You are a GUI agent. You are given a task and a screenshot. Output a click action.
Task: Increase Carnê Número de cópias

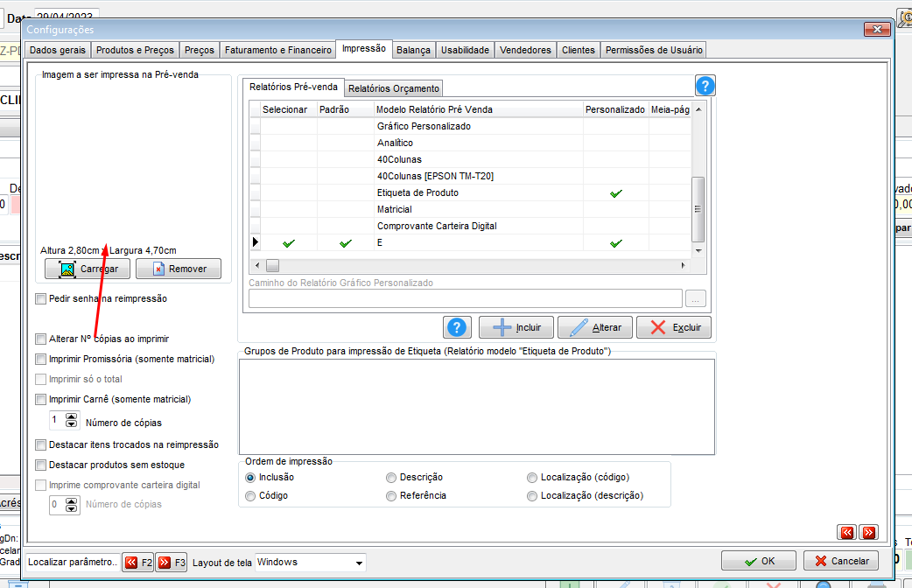point(71,416)
